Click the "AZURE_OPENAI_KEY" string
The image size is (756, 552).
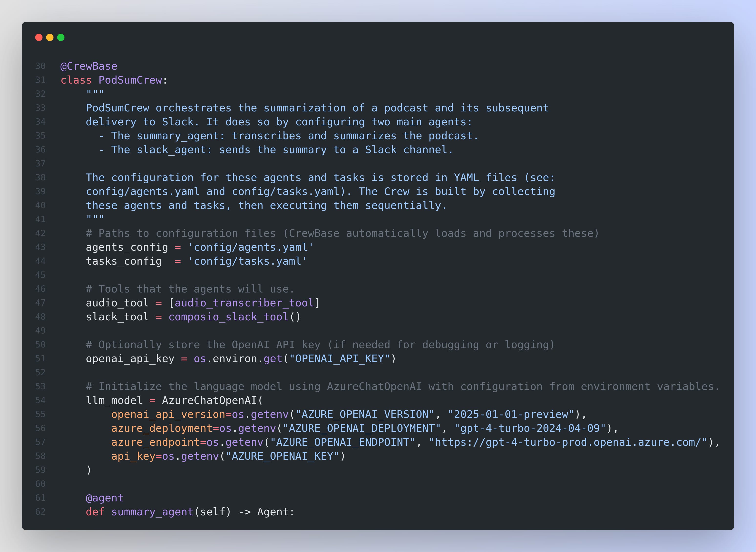point(283,456)
